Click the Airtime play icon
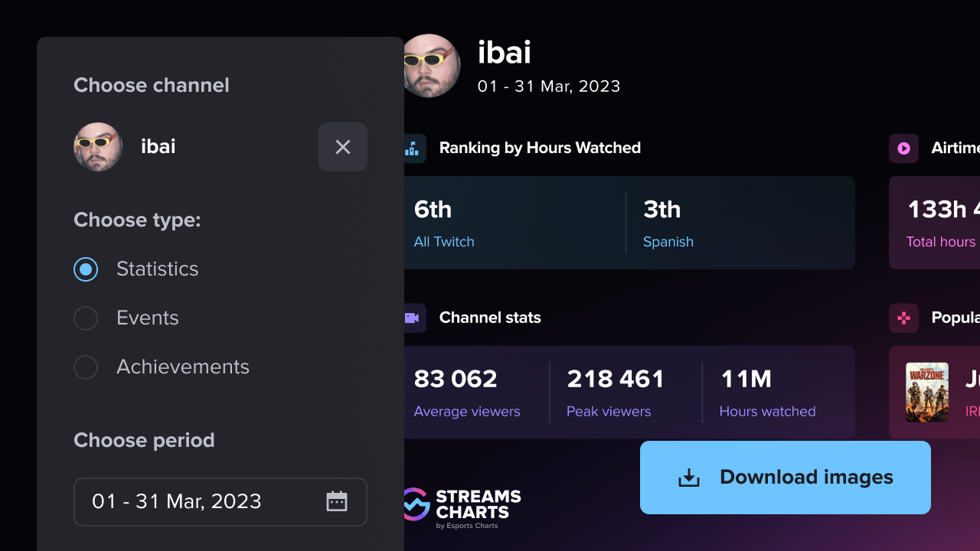This screenshot has height=551, width=980. pyautogui.click(x=903, y=148)
